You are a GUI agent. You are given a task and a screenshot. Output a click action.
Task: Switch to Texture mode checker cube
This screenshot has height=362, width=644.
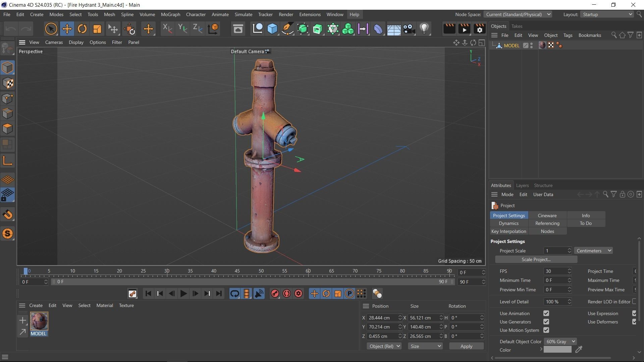pos(7,83)
